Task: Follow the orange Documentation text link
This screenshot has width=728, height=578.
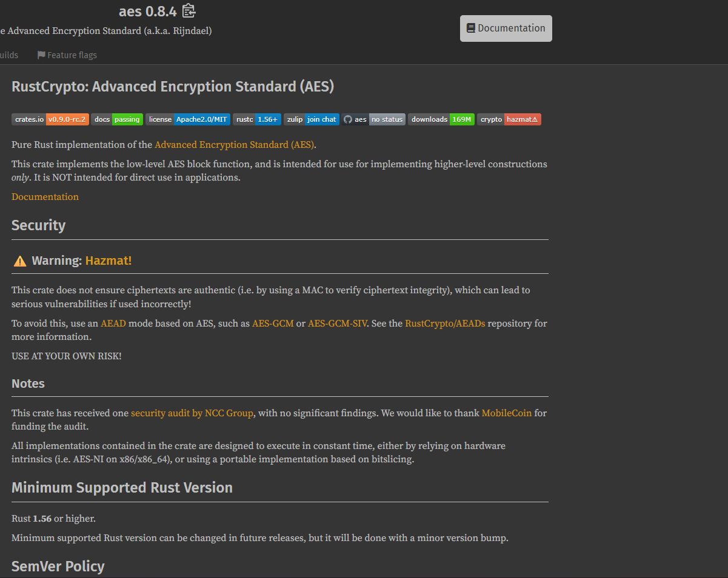Action: [x=45, y=197]
